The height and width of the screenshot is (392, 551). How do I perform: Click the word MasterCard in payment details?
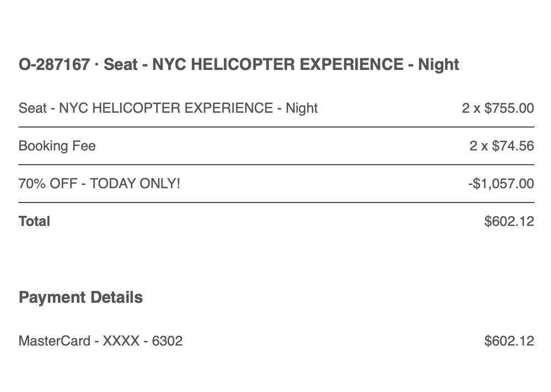[x=54, y=341]
